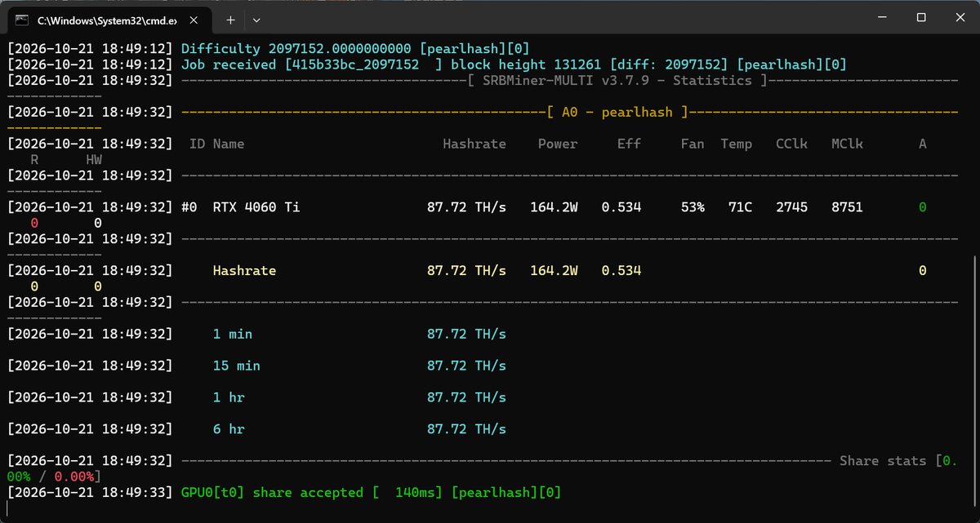Click the "1 hr" average label

click(229, 397)
